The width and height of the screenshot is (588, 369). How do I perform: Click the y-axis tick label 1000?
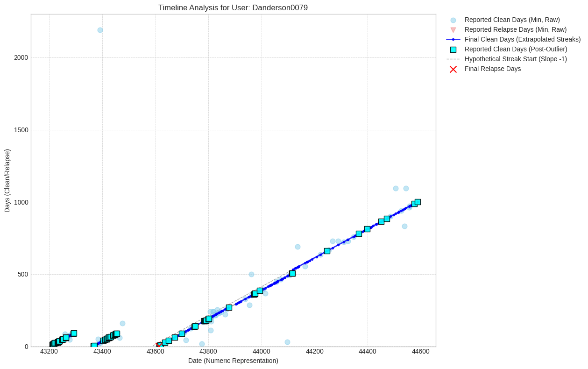[x=21, y=202]
